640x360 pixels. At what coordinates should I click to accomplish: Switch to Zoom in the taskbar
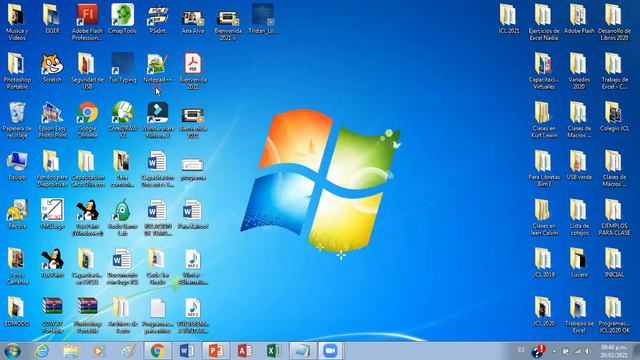click(x=330, y=351)
